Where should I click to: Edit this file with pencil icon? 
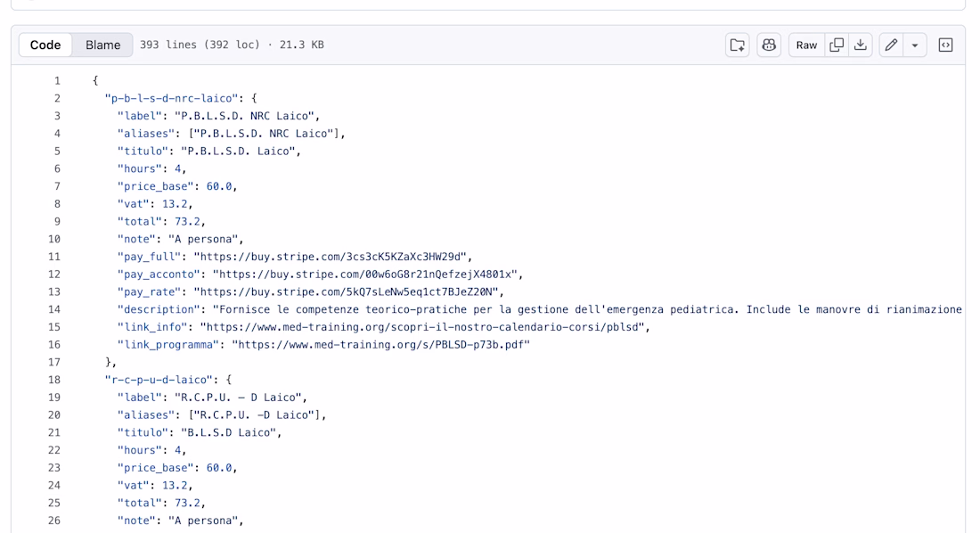pos(891,45)
